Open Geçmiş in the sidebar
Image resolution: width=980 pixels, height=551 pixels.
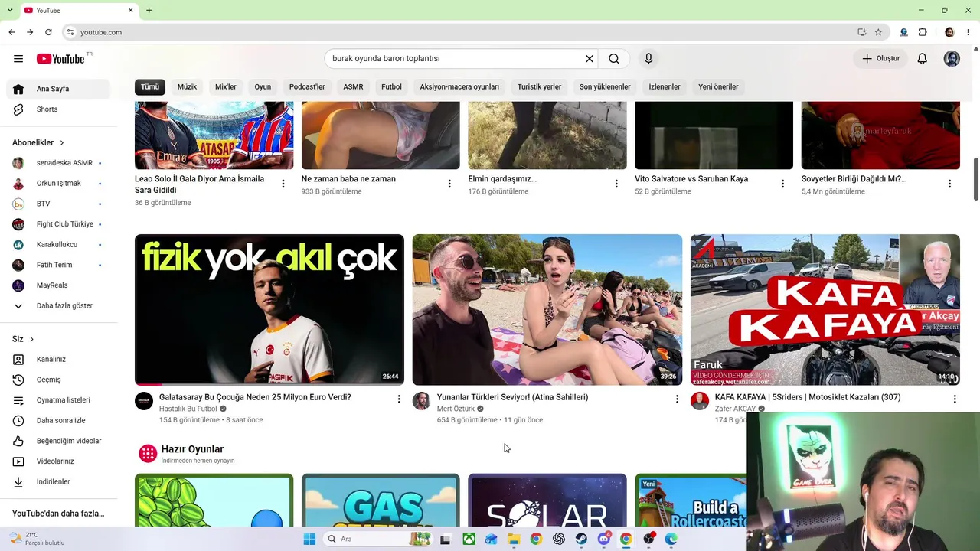(x=58, y=380)
